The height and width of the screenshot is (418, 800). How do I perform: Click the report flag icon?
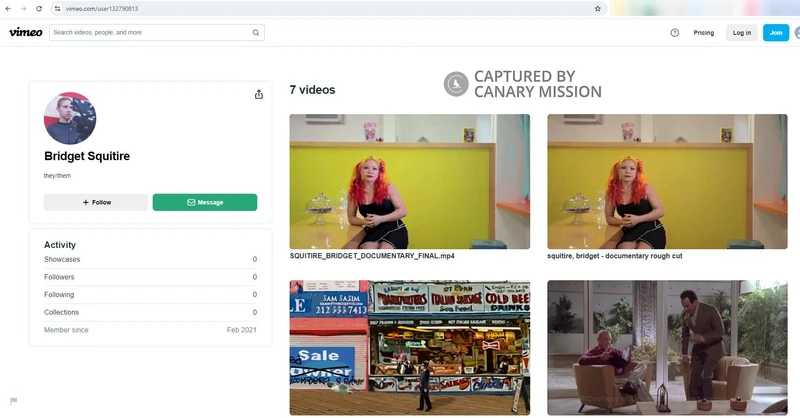(x=14, y=401)
